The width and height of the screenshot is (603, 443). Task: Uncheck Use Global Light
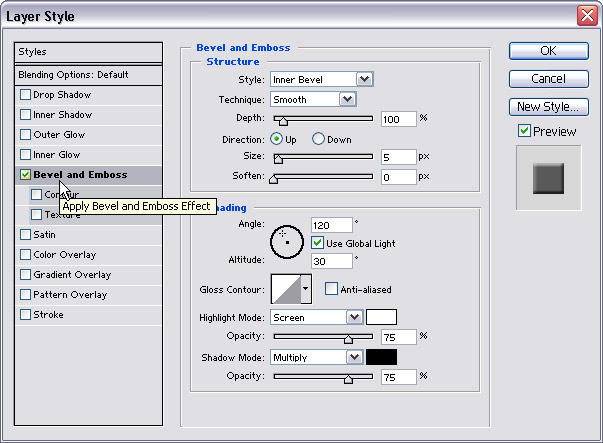(317, 243)
